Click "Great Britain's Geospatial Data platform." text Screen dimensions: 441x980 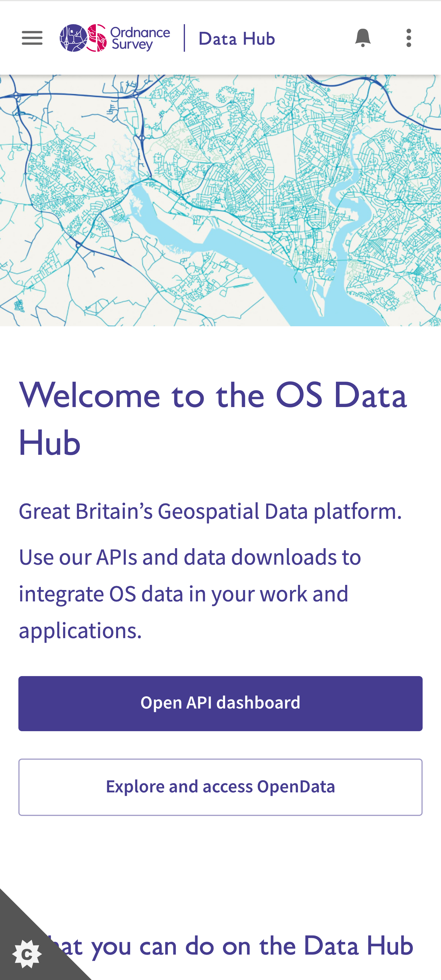point(210,511)
